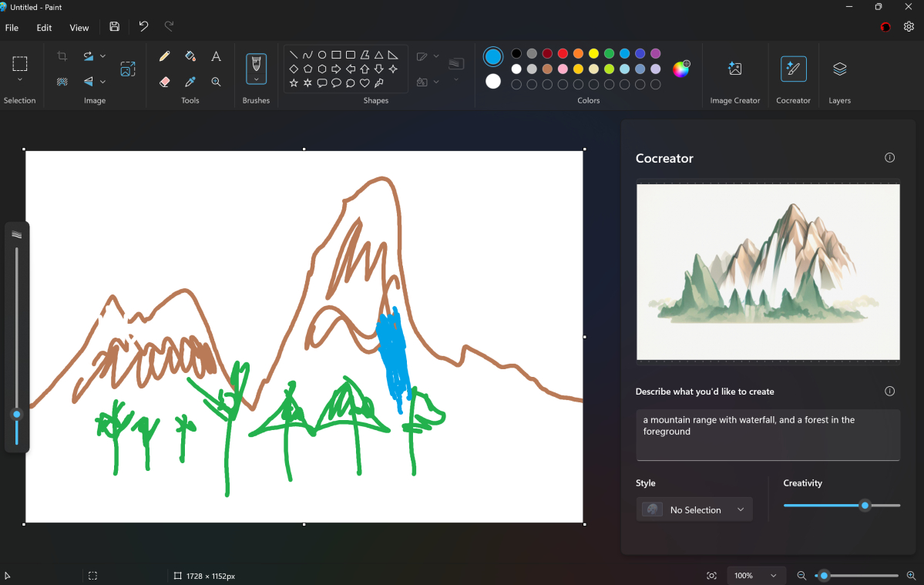Select the Magnifier tool
Screen dimensions: 924x585
[217, 82]
